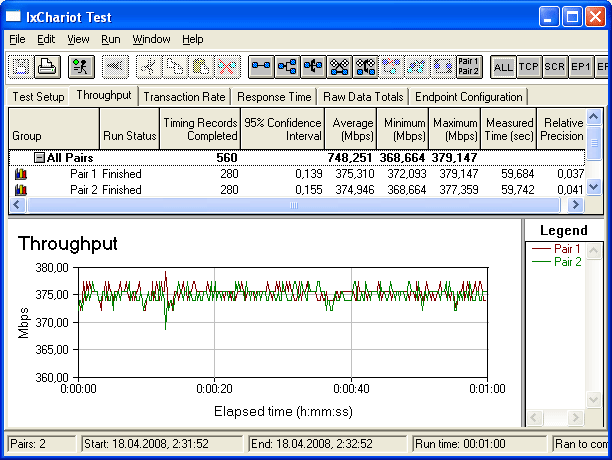Toggle the EP1 filter button

tap(581, 67)
